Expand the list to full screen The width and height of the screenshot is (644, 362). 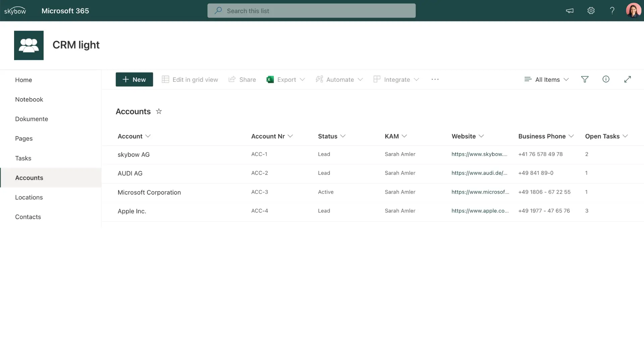628,79
